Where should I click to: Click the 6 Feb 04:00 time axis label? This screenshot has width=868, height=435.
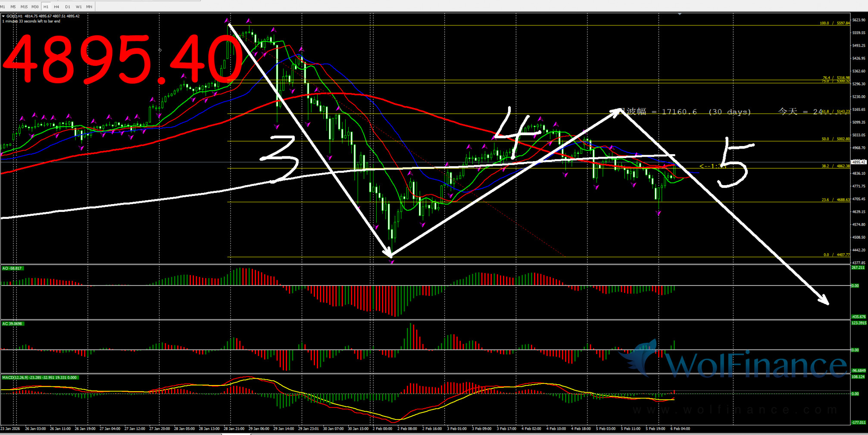(680, 429)
